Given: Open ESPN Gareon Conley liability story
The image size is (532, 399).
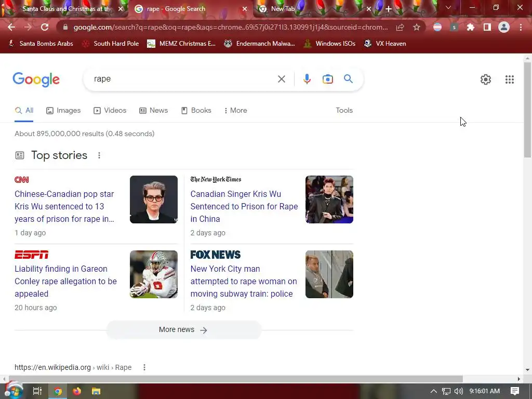Looking at the screenshot, I should tap(65, 281).
